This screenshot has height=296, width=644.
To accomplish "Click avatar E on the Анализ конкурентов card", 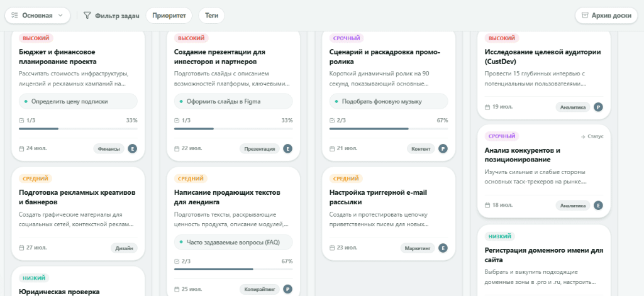I will (598, 206).
